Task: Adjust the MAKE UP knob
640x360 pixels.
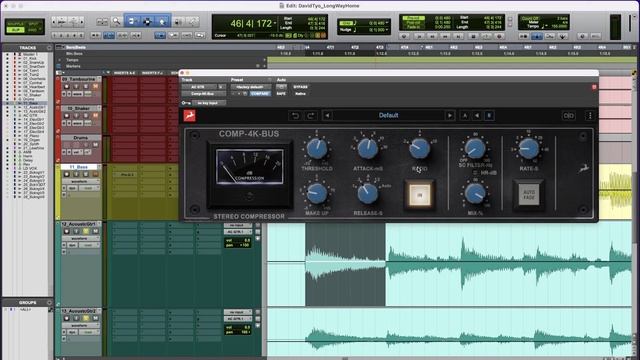Action: click(317, 193)
